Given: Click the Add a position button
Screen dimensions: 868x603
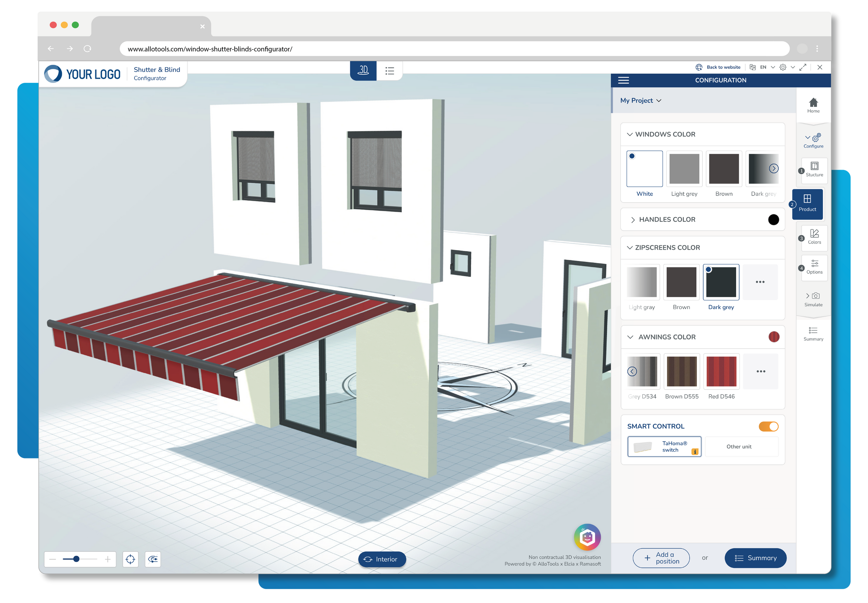Looking at the screenshot, I should 661,558.
